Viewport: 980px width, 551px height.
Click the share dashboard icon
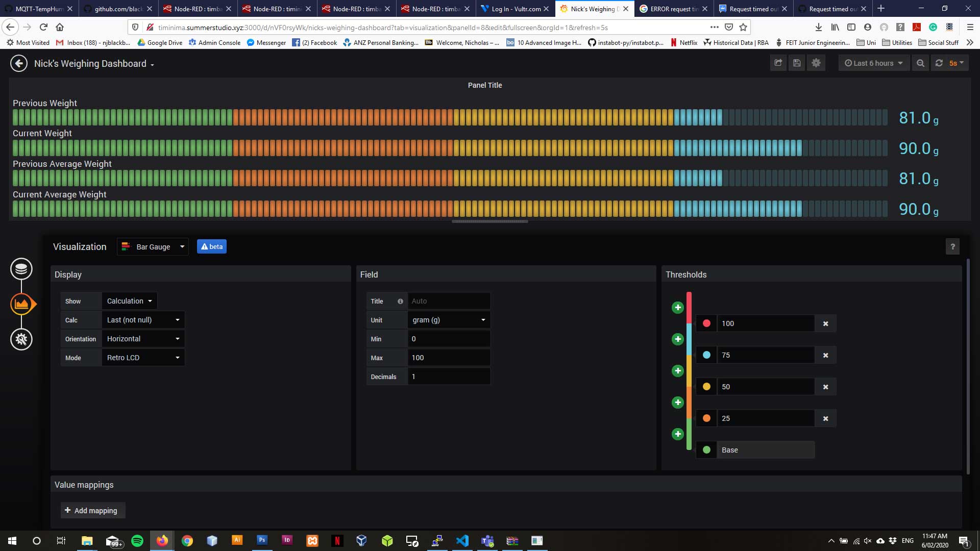click(x=778, y=63)
